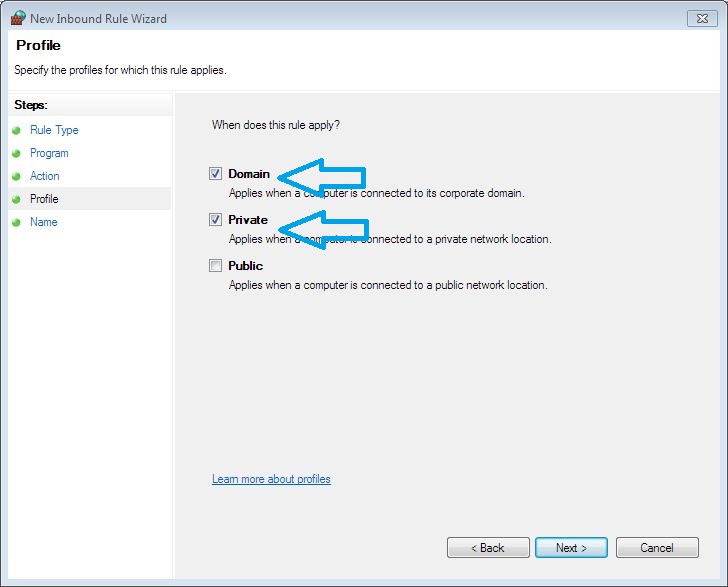Click the green bullet beside Name
The width and height of the screenshot is (728, 587).
point(16,222)
